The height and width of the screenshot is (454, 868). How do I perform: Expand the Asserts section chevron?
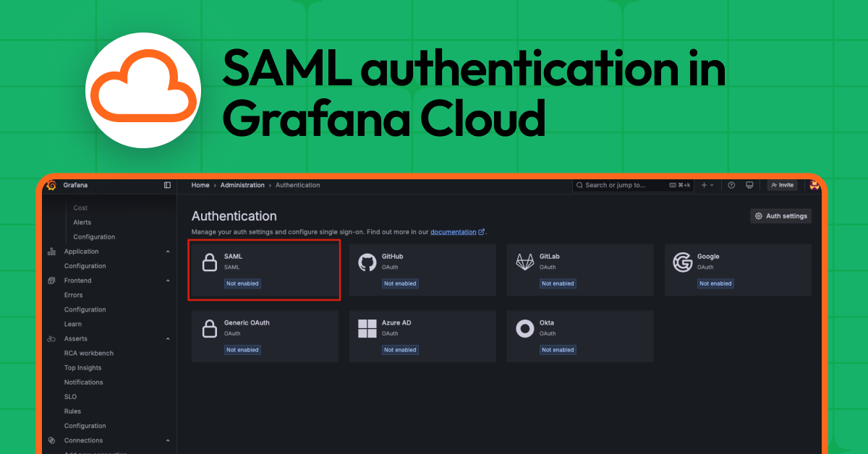(167, 338)
